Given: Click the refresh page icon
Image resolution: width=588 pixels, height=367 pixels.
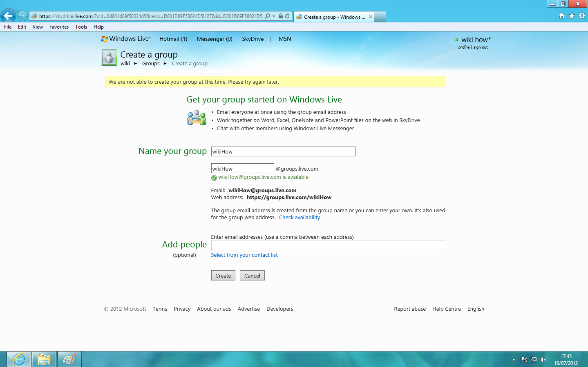Looking at the screenshot, I should click(287, 16).
